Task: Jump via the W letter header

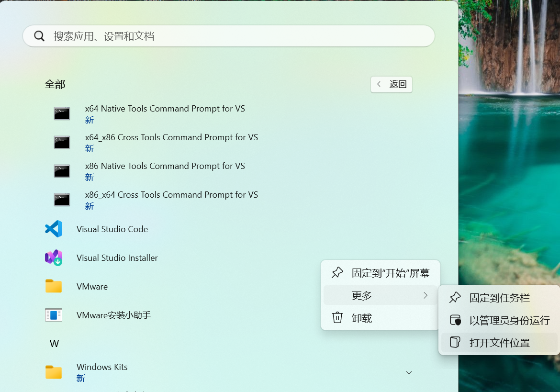Action: click(54, 344)
